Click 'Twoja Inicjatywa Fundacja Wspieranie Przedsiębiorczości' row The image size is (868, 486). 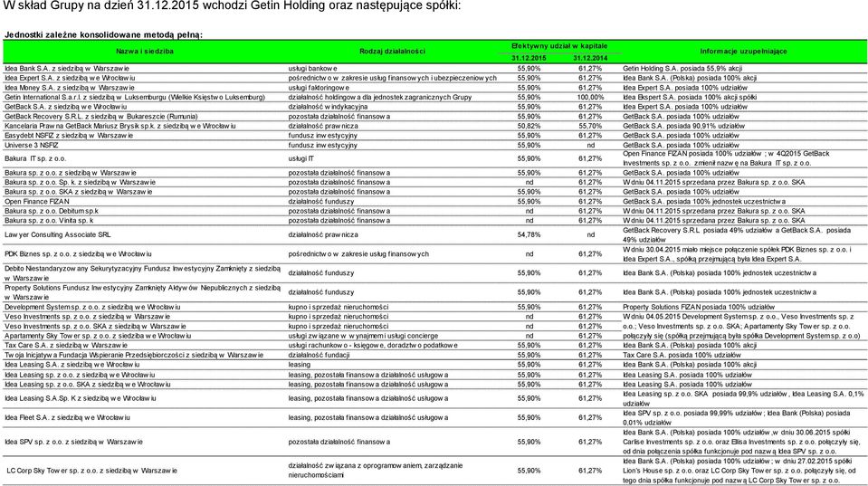[x=134, y=355]
